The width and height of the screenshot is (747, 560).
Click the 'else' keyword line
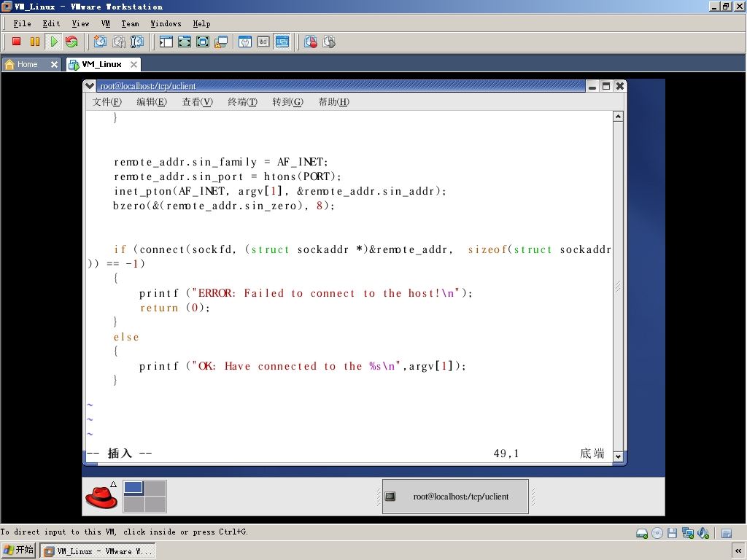(126, 337)
